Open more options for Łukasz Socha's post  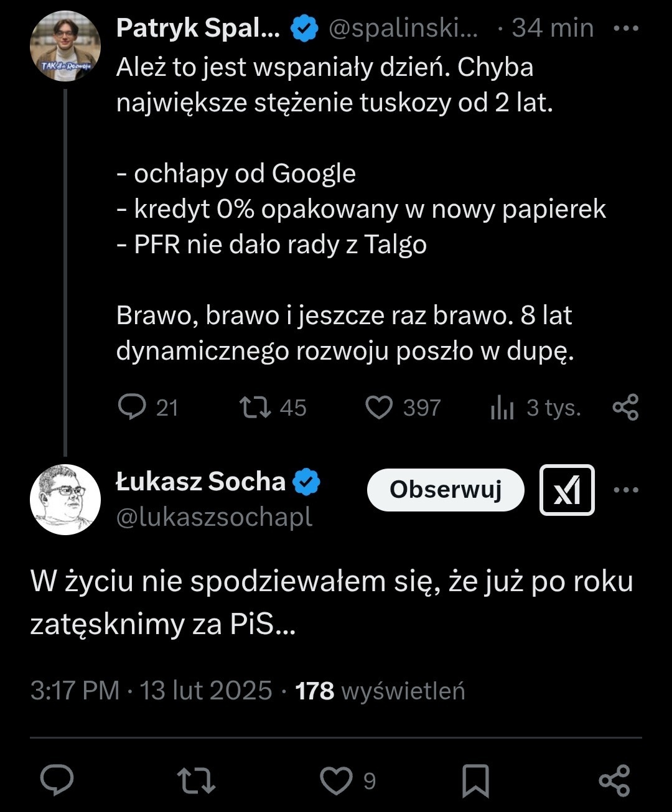click(x=625, y=490)
